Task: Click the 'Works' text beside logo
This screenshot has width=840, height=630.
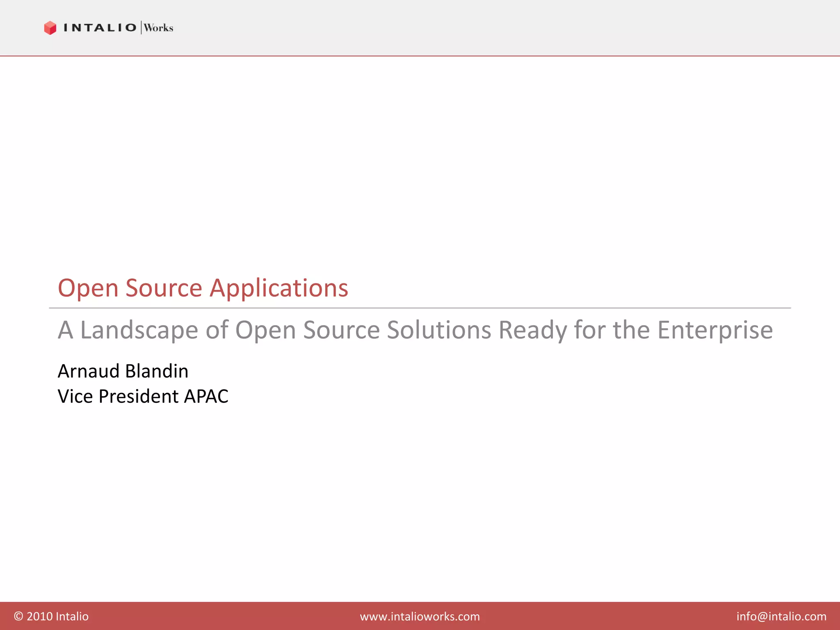Action: pos(159,28)
